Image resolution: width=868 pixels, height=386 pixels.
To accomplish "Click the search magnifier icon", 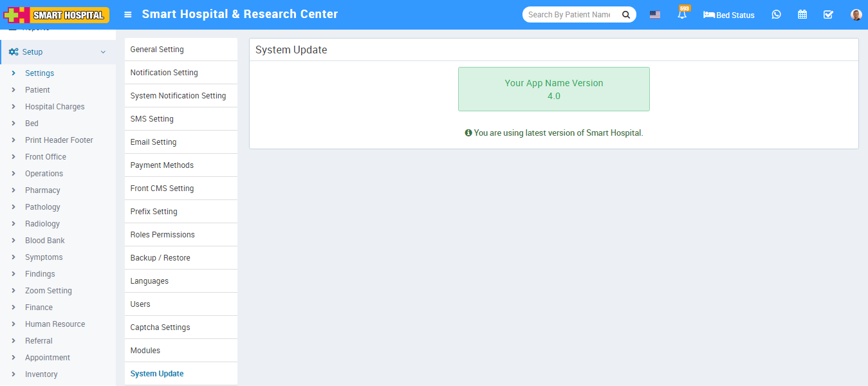I will click(x=625, y=15).
